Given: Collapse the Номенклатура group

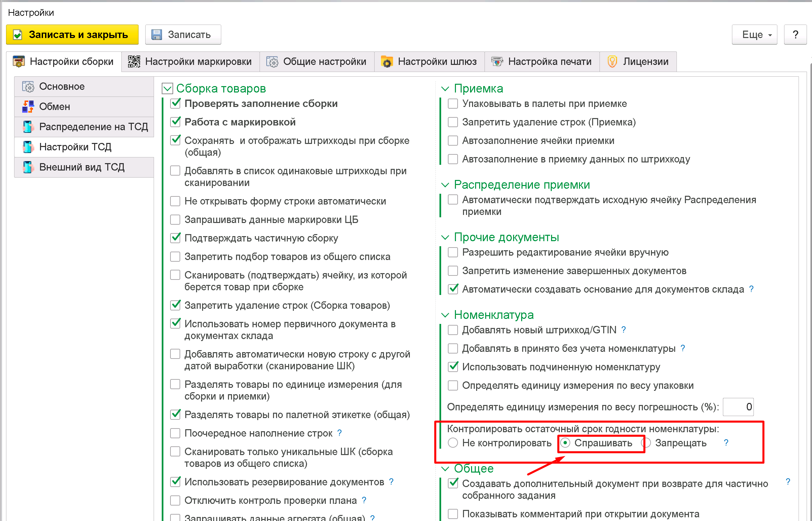Looking at the screenshot, I should pyautogui.click(x=446, y=315).
